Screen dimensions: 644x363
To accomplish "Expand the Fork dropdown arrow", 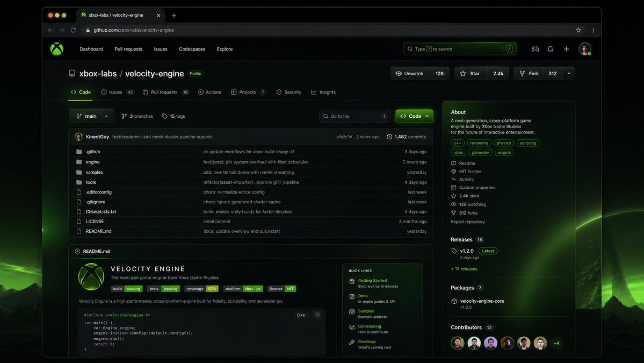I will click(x=569, y=74).
